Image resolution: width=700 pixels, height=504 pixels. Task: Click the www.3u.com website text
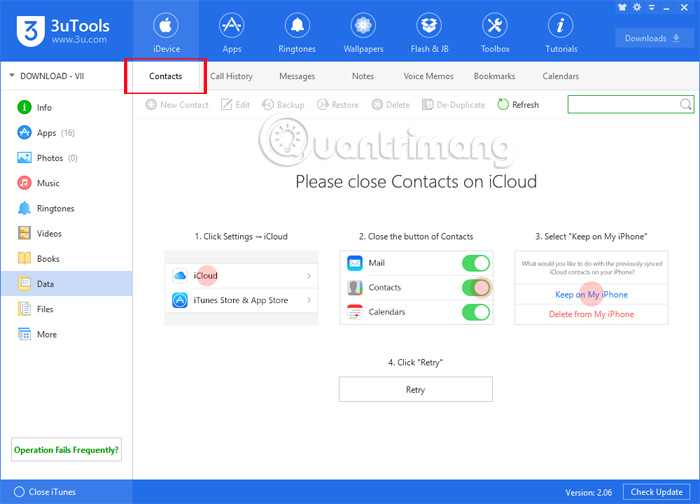(79, 40)
